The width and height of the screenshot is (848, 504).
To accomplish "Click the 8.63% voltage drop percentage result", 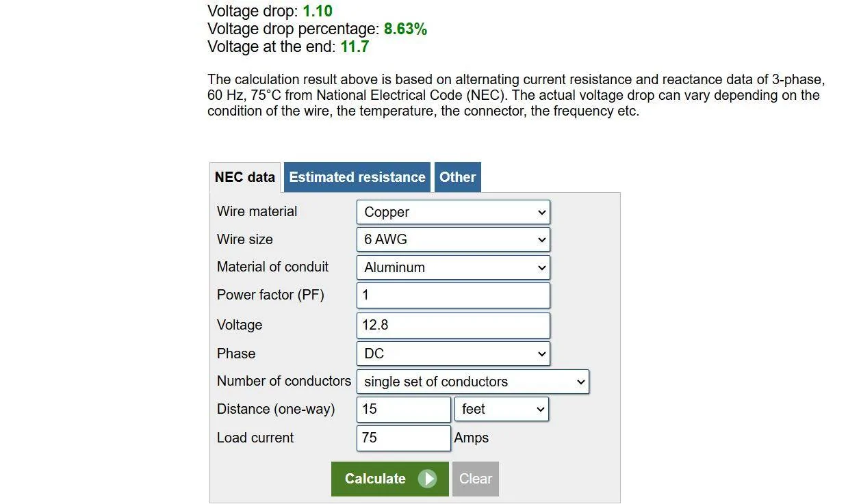I will click(405, 29).
